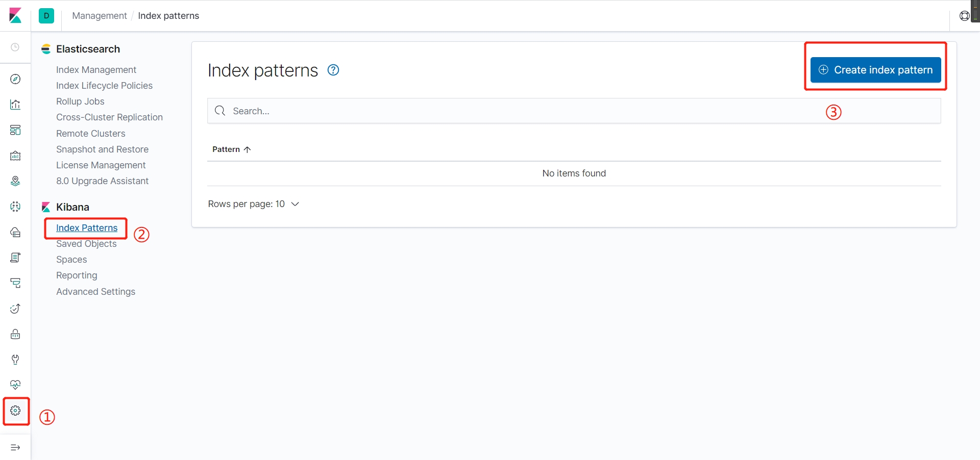Open Machine Learning icon in sidebar
The image size is (980, 460).
click(x=15, y=207)
